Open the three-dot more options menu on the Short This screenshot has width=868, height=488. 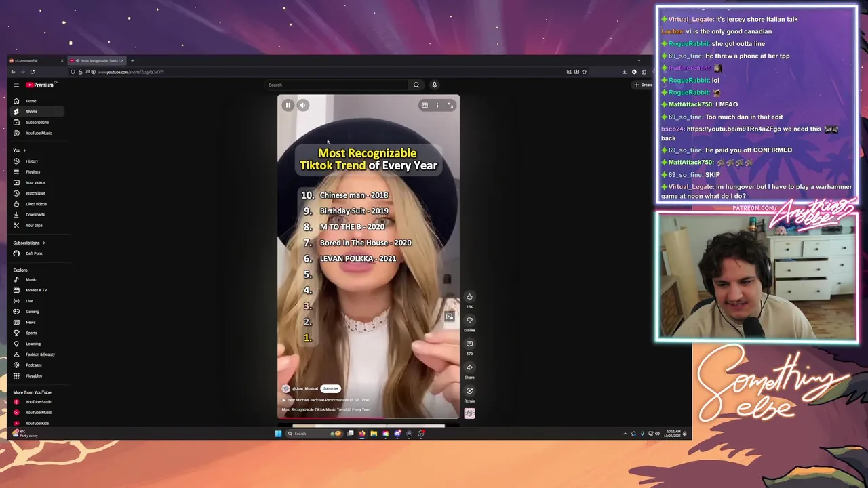point(437,105)
